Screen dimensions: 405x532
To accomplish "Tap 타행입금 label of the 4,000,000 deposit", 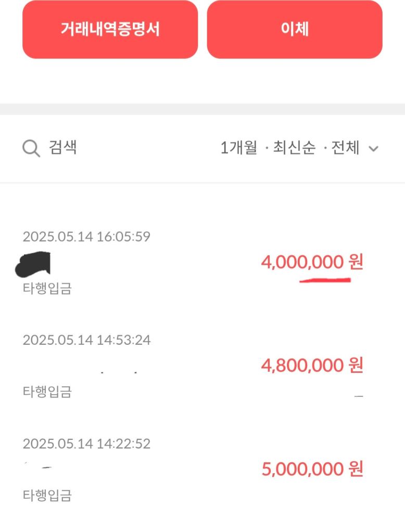I will [x=47, y=289].
